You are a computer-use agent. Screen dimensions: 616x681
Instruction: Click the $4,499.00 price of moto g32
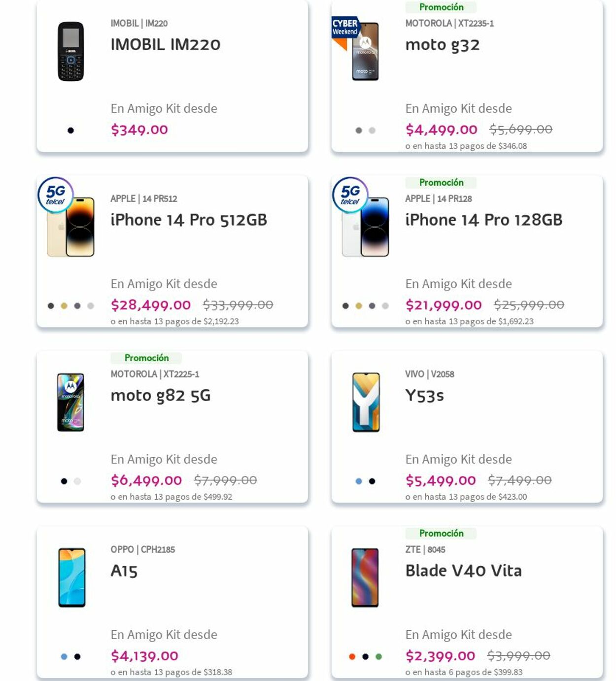441,130
